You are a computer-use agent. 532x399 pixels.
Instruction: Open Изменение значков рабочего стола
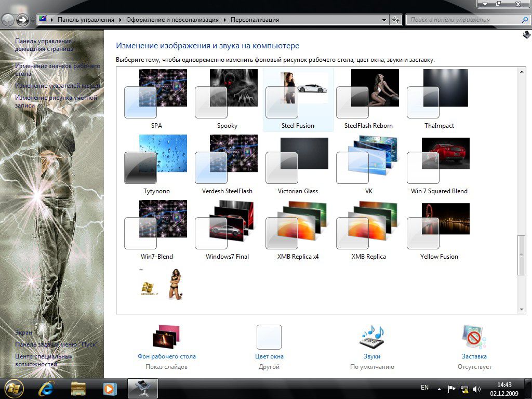57,70
